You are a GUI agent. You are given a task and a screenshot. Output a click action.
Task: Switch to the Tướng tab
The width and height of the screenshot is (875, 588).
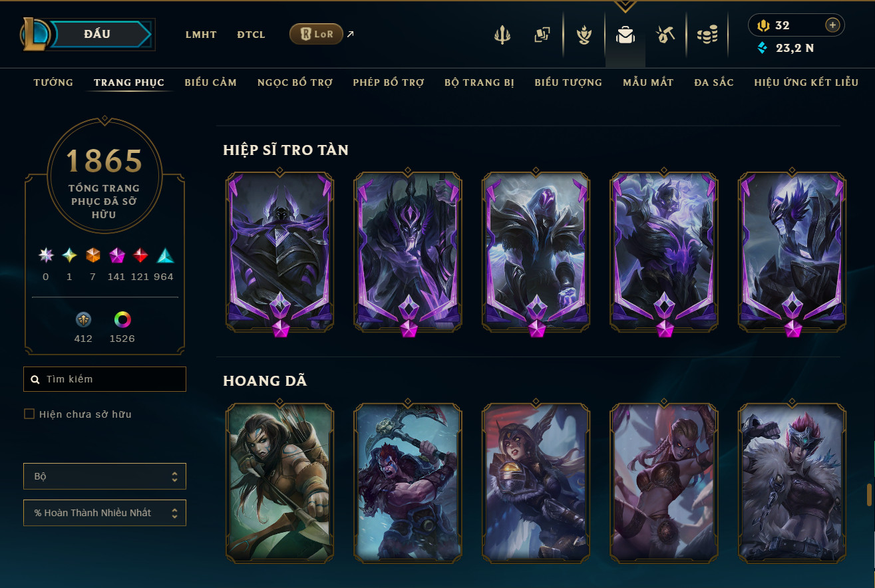(53, 82)
